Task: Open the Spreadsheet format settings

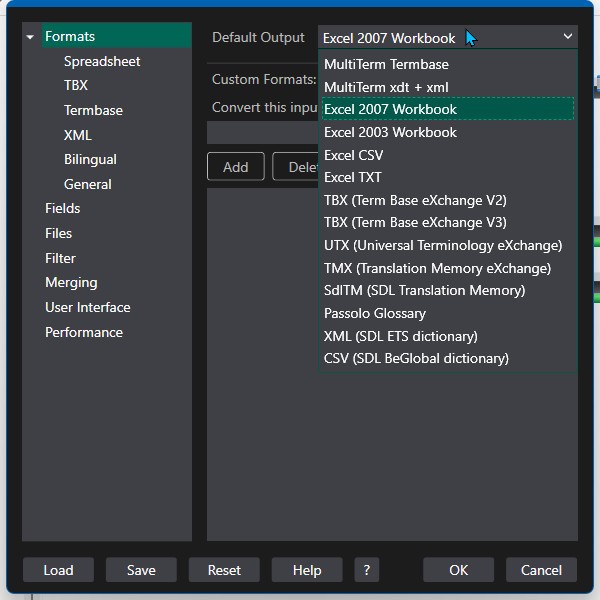Action: (x=102, y=61)
